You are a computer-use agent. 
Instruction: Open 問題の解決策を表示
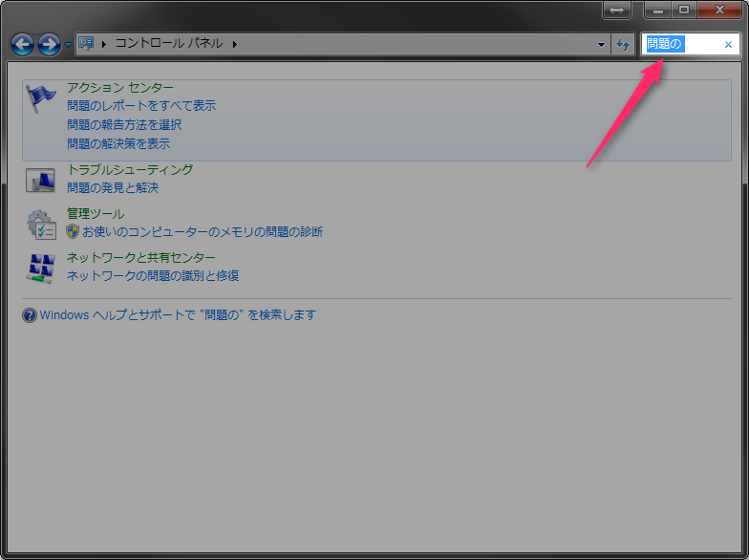click(x=118, y=143)
